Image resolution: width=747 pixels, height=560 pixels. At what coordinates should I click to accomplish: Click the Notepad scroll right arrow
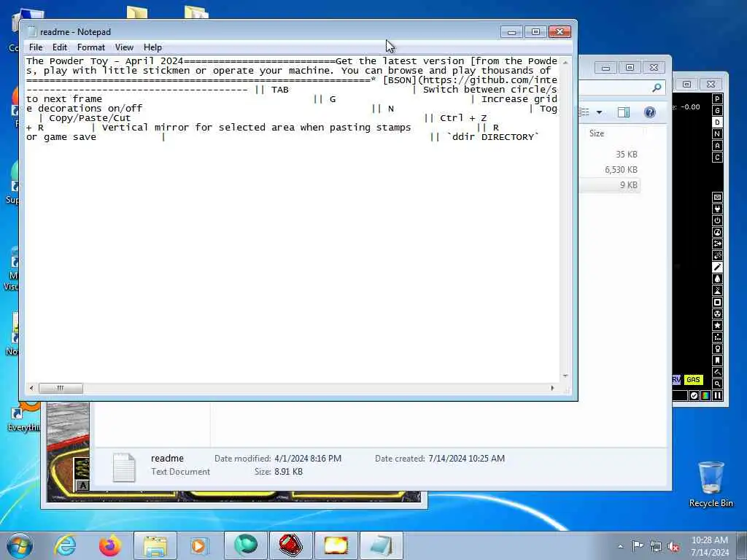coord(552,388)
